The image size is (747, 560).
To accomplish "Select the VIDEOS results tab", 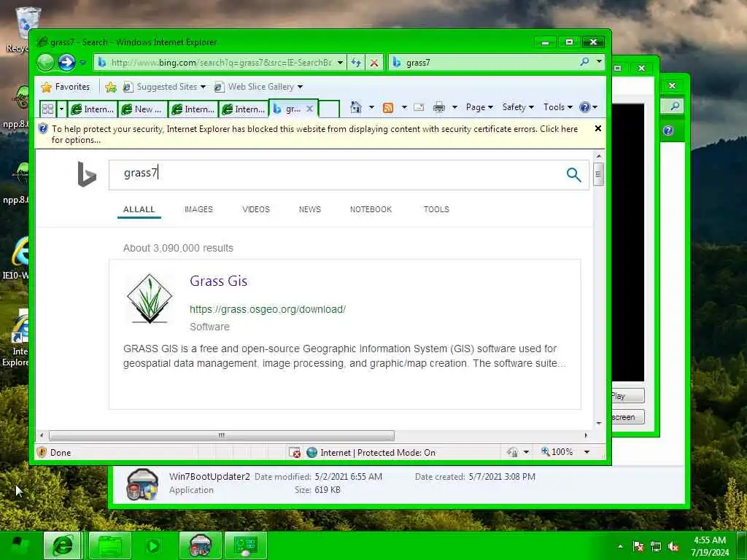I will click(256, 209).
